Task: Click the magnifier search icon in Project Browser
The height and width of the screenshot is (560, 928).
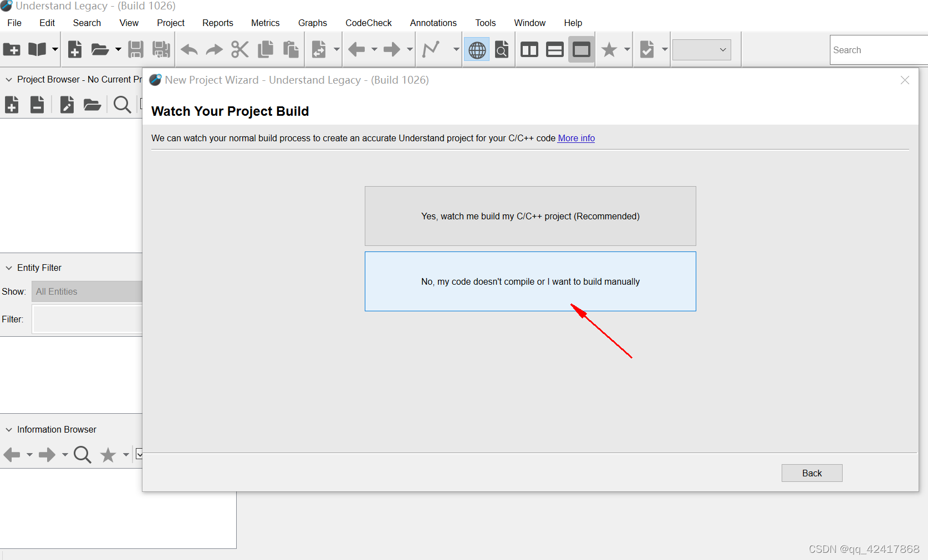Action: point(122,104)
